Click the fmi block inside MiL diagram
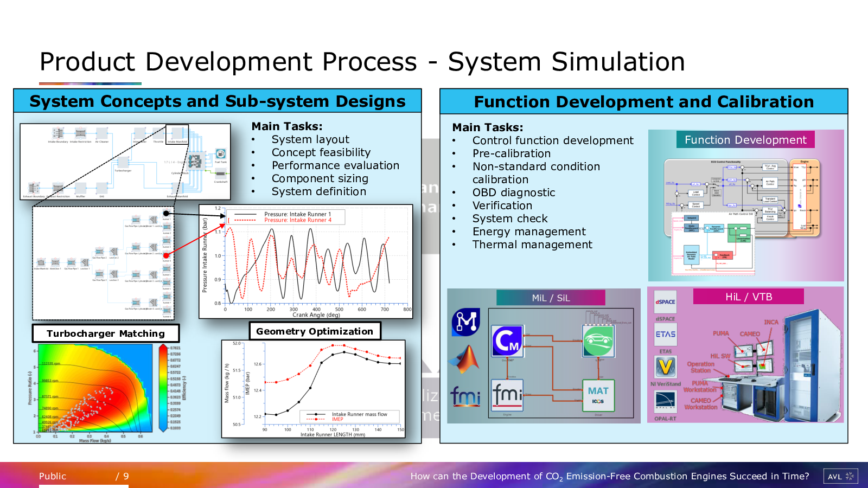The height and width of the screenshot is (488, 868). pyautogui.click(x=507, y=395)
